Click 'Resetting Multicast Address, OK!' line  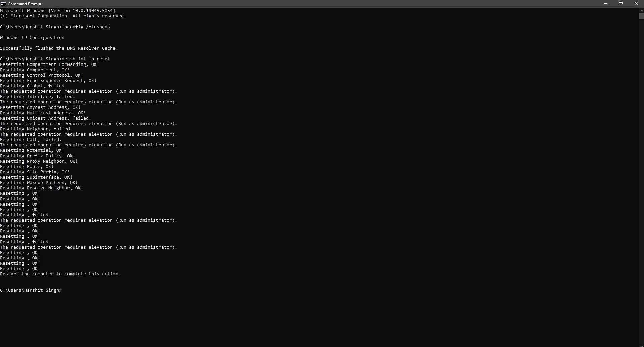point(43,113)
